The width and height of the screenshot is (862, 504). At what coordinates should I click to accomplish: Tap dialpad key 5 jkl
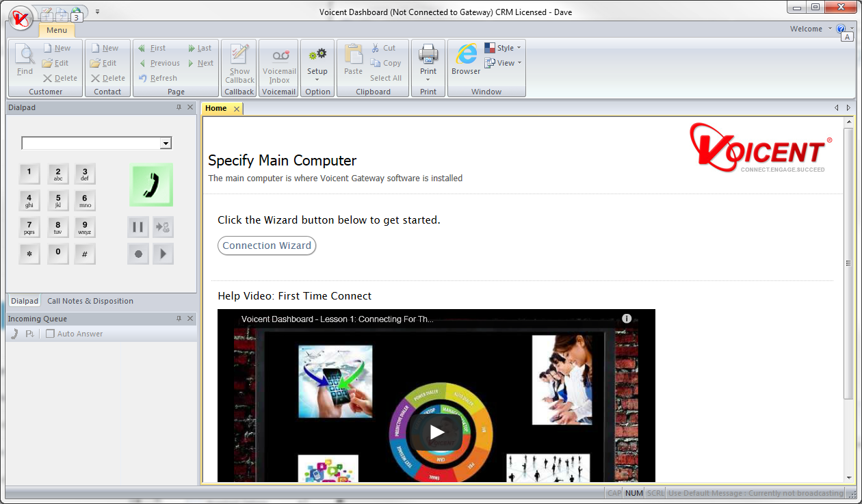(58, 200)
